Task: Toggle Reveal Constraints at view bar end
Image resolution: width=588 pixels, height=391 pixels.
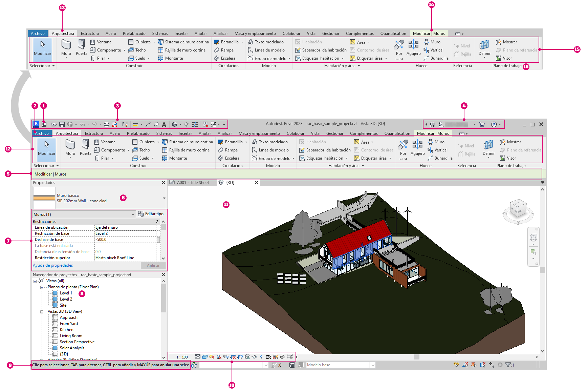Action: [290, 357]
